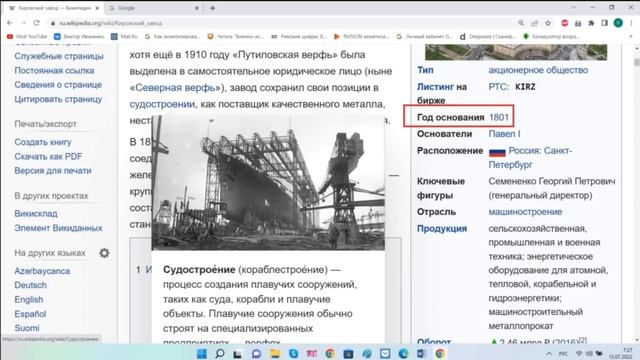The image size is (640, 360).
Task: Open Элемент Викиданных link
Action: coord(58,228)
